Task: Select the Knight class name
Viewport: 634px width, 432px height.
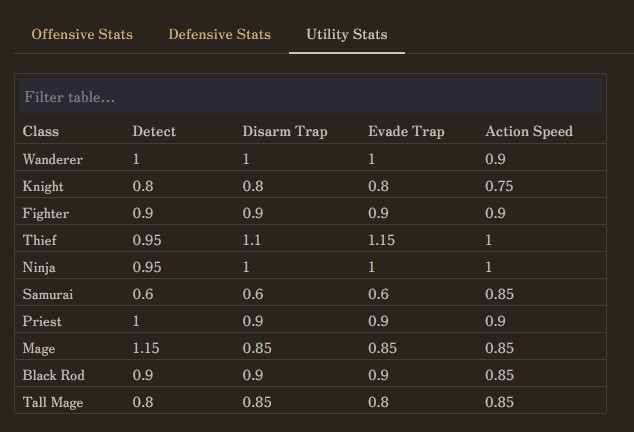Action: click(x=43, y=186)
